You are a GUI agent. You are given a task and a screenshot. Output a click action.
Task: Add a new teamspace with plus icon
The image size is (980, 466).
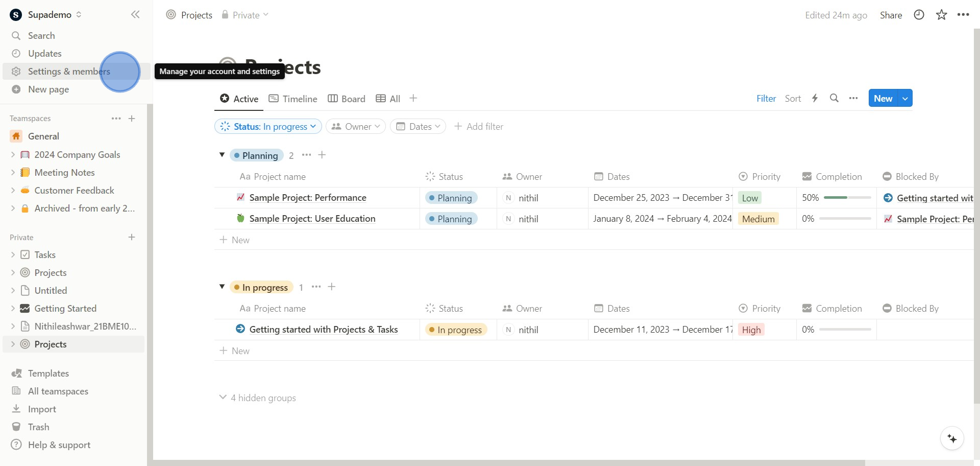[132, 119]
